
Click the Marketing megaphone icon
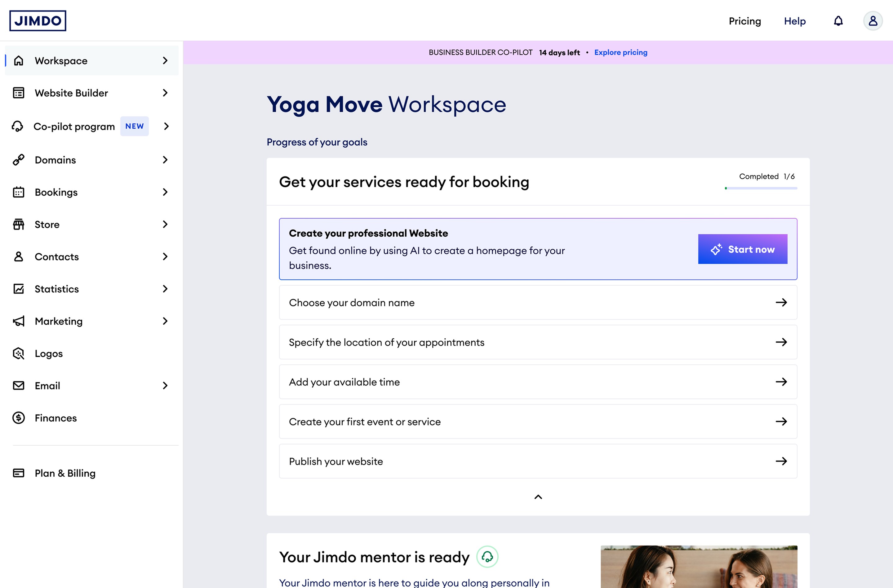click(x=18, y=321)
